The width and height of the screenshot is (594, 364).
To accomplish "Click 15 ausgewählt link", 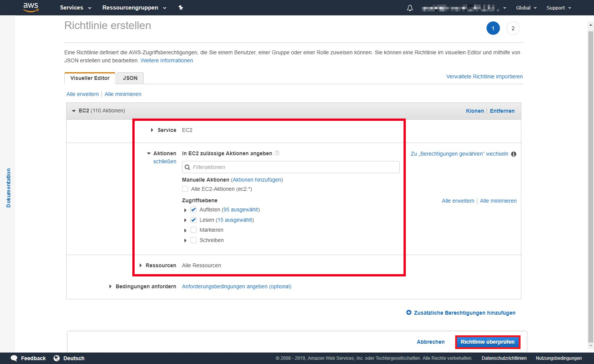I will click(x=235, y=220).
